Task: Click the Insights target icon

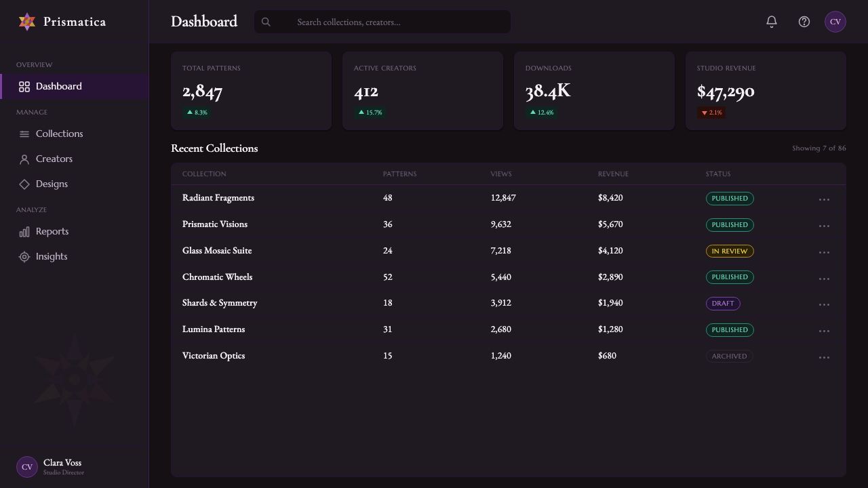Action: coord(24,257)
